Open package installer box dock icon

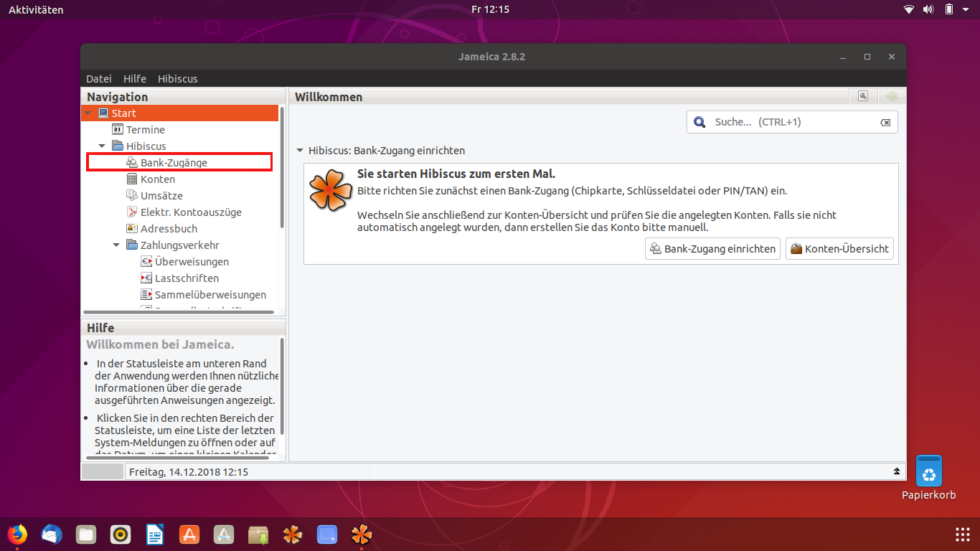point(258,534)
